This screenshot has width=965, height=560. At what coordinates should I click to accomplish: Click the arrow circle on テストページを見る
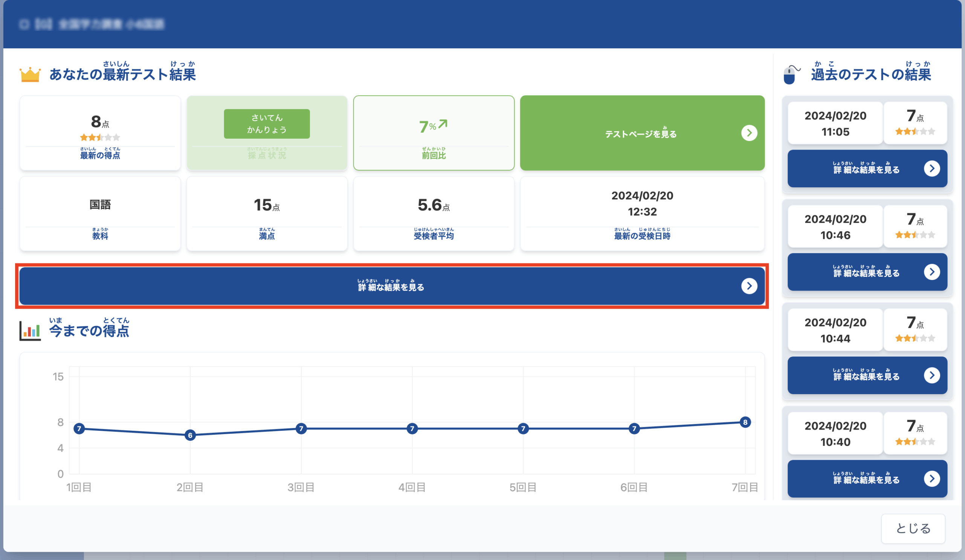[x=749, y=133]
